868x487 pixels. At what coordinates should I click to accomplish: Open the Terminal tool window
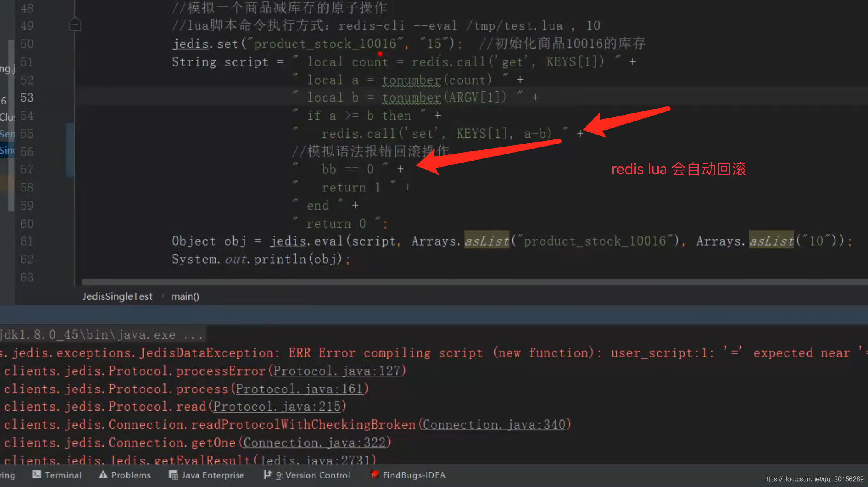coord(57,475)
